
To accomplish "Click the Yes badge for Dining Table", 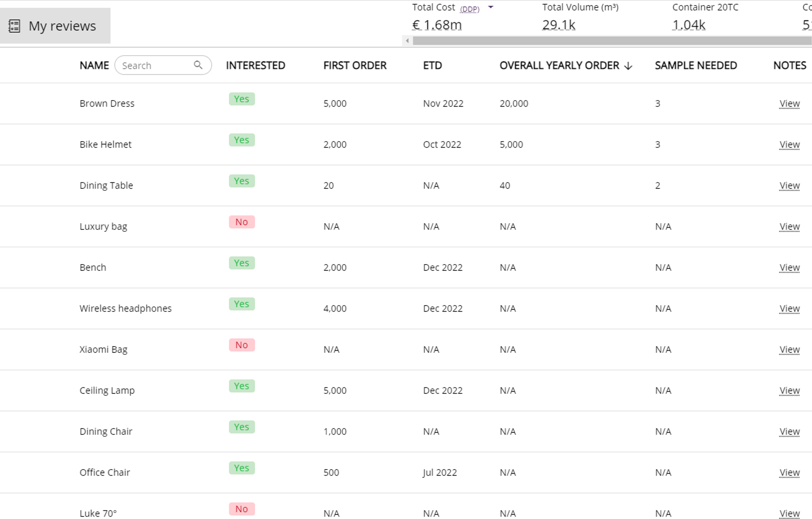I will click(x=242, y=181).
